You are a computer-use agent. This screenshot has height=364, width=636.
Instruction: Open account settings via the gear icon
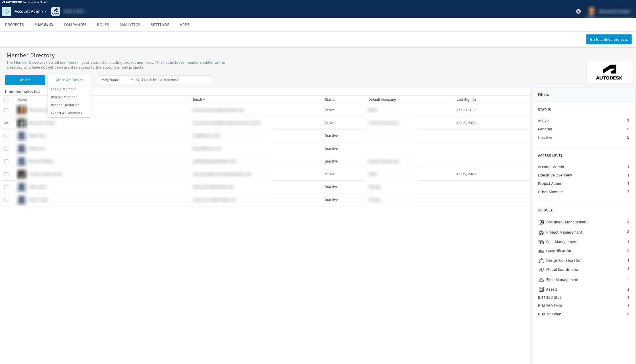[x=7, y=11]
